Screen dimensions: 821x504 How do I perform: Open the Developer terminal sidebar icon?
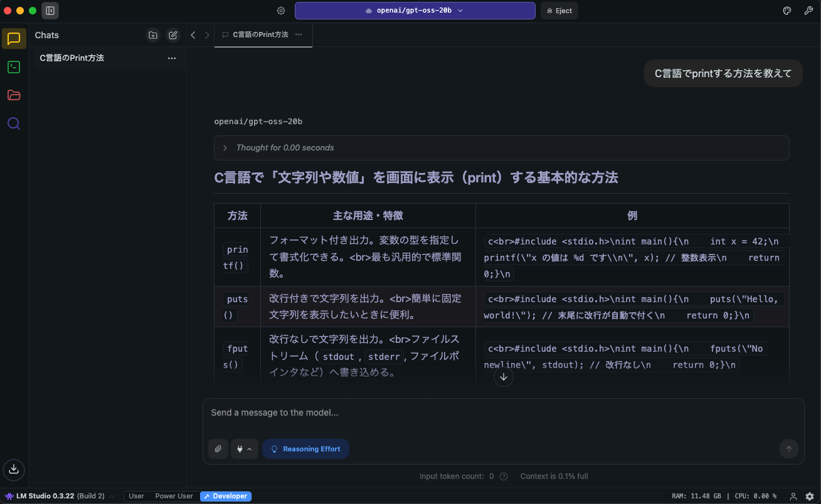coord(14,67)
